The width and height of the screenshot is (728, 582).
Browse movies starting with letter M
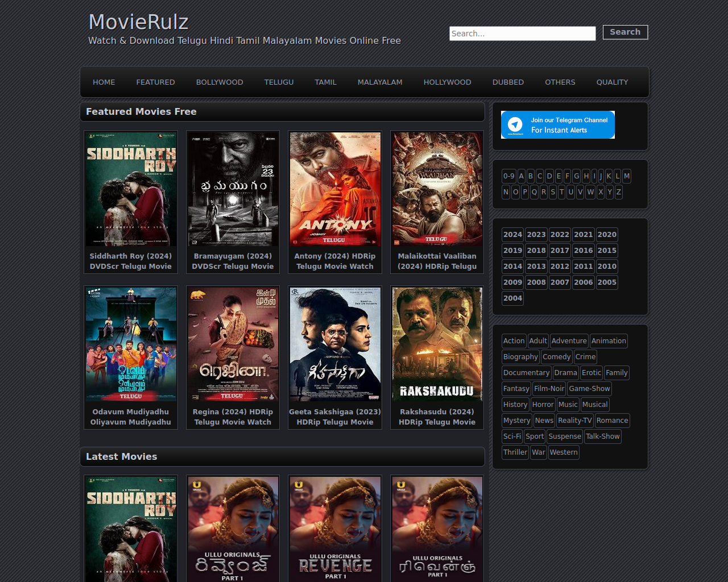pos(627,176)
